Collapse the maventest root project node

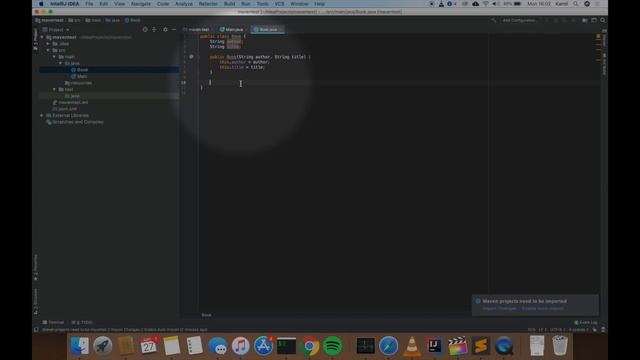42,37
